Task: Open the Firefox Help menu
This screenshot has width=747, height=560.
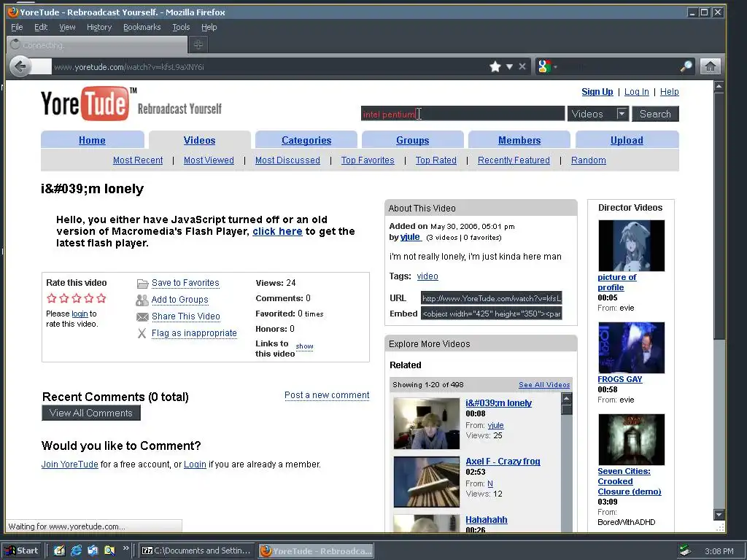Action: pos(209,27)
